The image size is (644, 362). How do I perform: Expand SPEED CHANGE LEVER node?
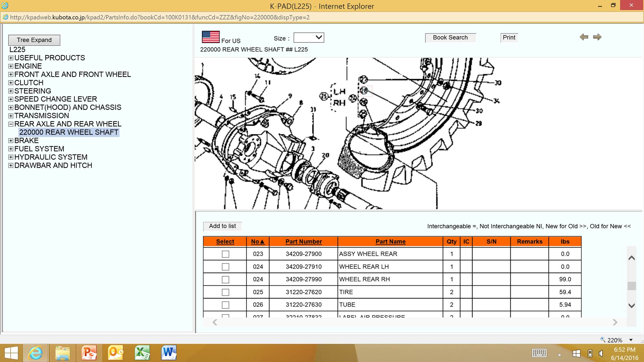(x=11, y=99)
